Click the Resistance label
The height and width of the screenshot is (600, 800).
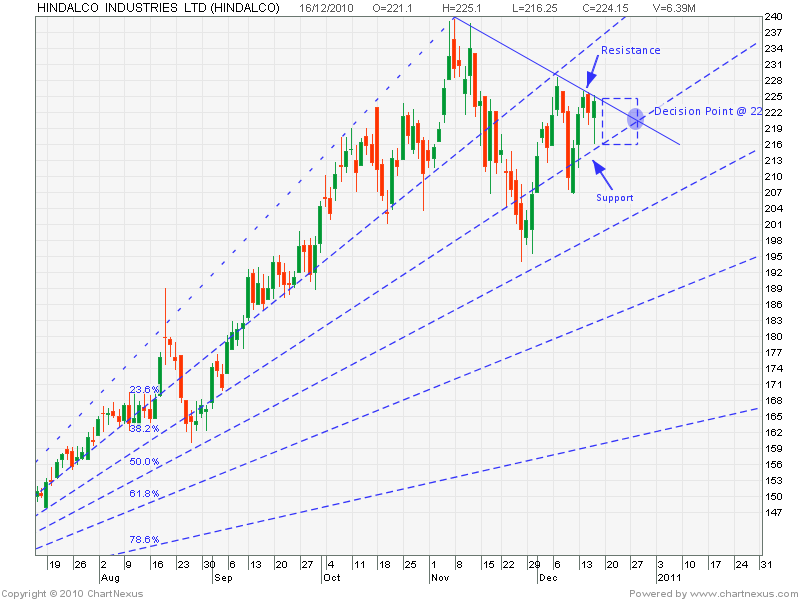pyautogui.click(x=631, y=50)
